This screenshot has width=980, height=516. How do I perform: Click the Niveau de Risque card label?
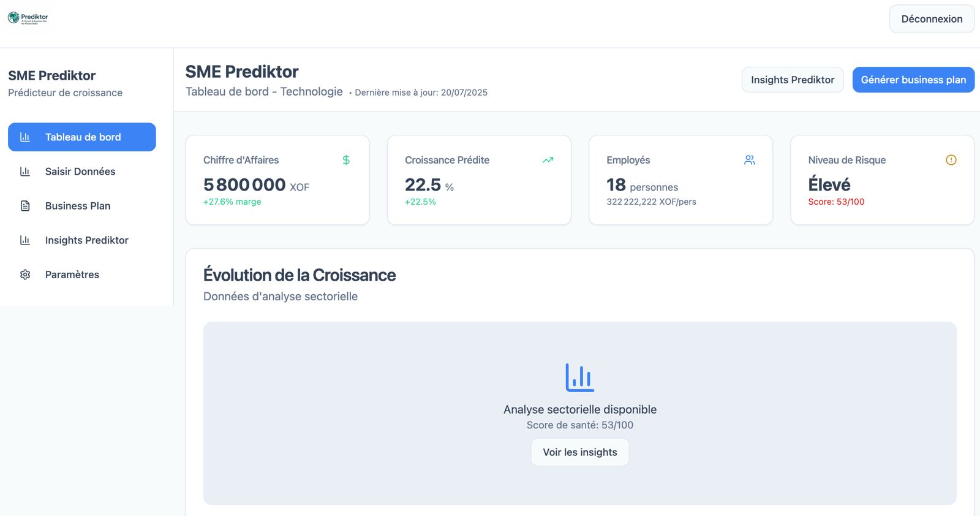tap(847, 160)
